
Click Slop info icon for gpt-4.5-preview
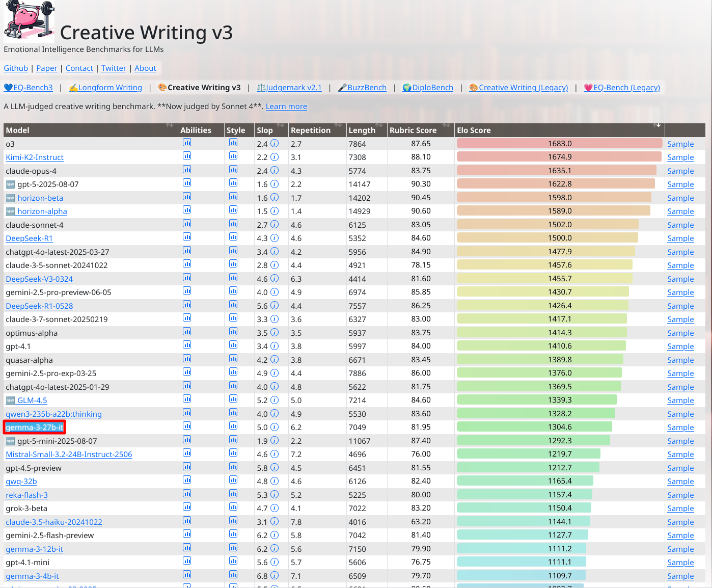(275, 468)
